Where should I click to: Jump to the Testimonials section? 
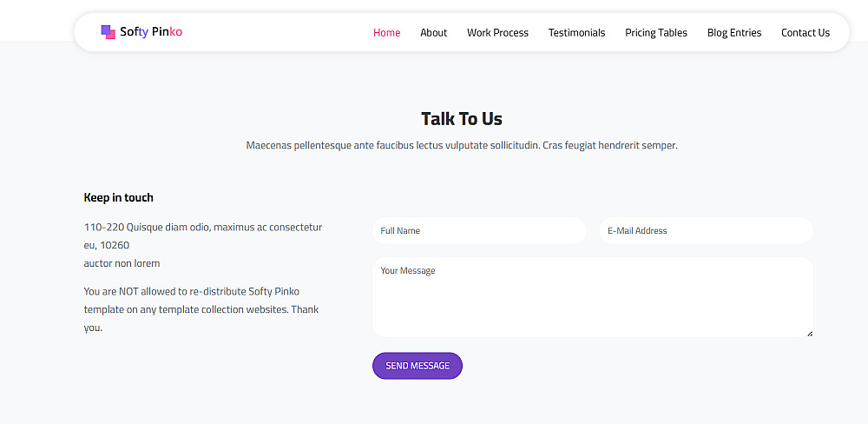576,33
